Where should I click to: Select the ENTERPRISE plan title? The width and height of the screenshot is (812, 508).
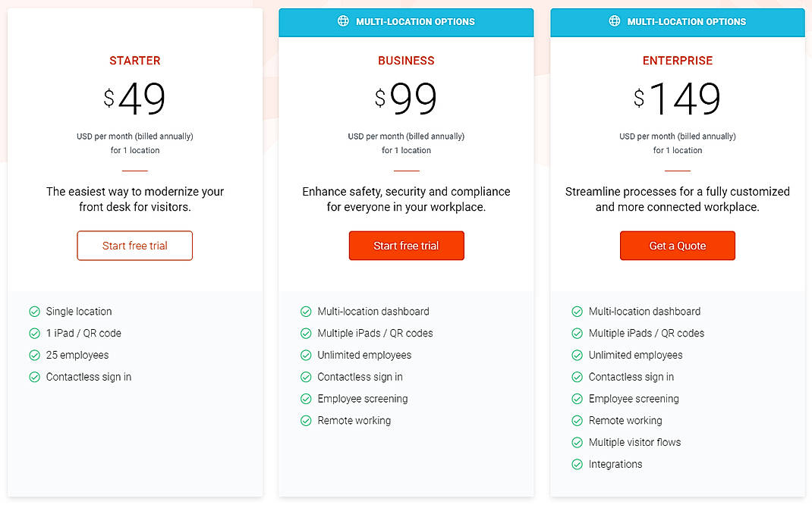pos(677,61)
